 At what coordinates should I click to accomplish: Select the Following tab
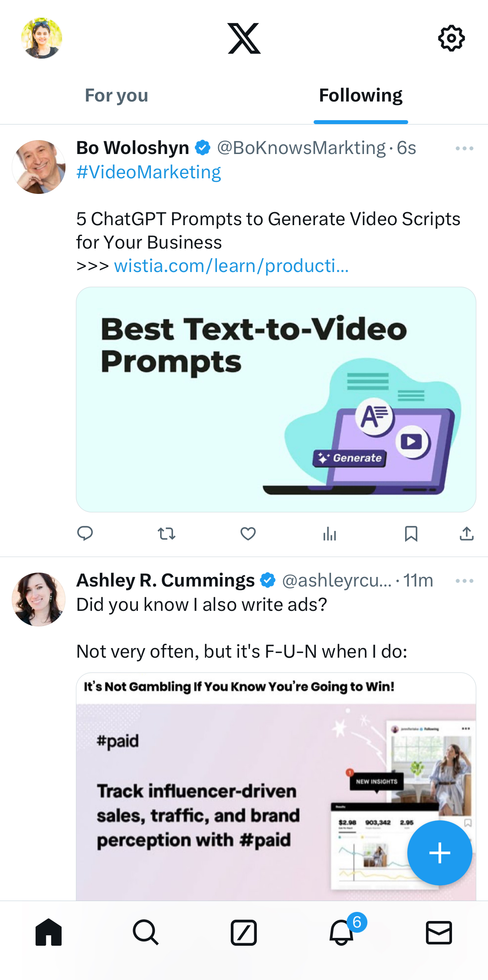pos(360,95)
